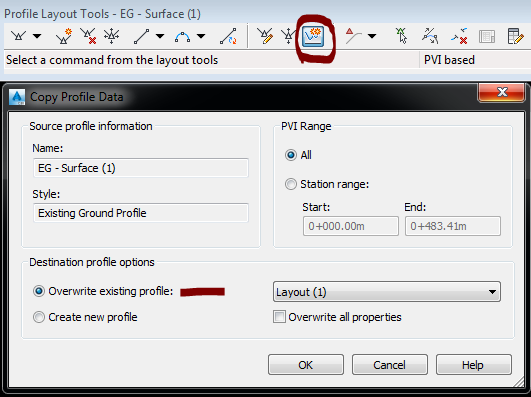
Task: Choose Create new profile option
Action: (x=39, y=317)
